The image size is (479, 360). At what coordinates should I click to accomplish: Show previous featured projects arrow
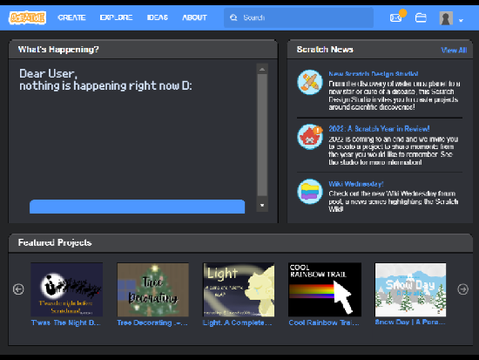tap(19, 289)
